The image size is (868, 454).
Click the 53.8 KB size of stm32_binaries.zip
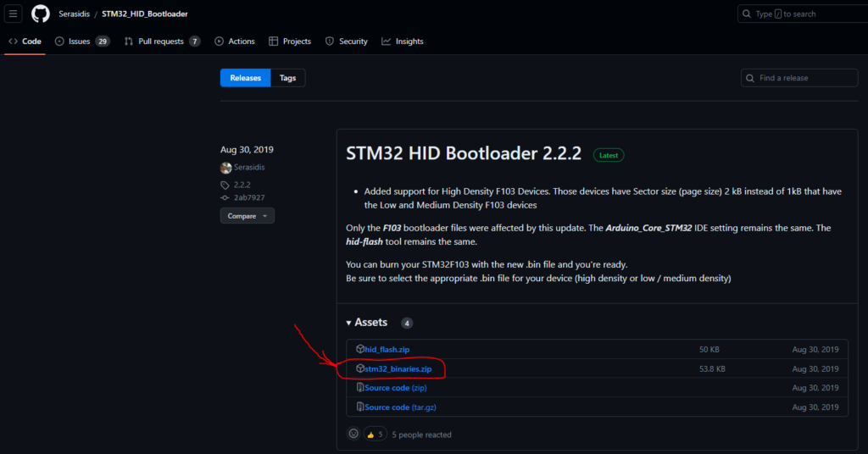point(712,368)
